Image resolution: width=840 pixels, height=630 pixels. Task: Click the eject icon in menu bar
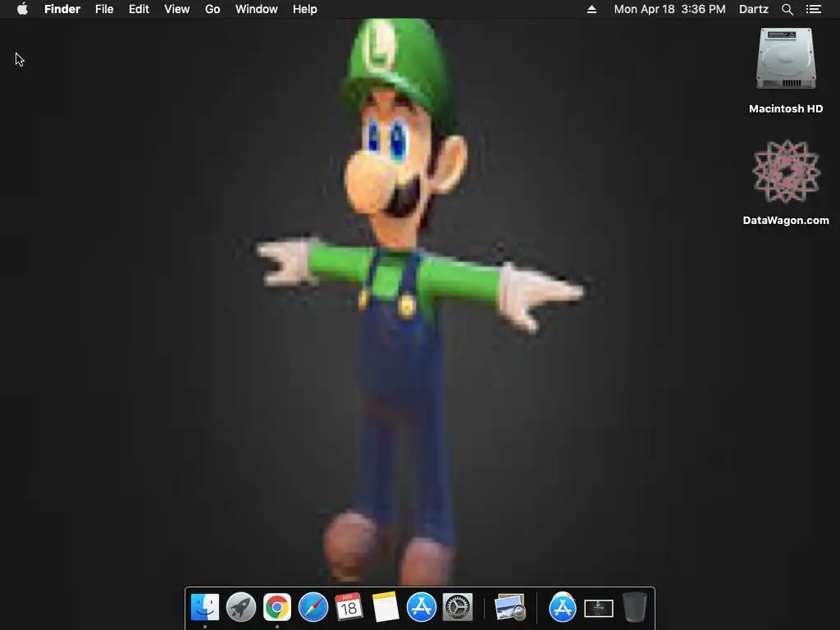(x=591, y=9)
